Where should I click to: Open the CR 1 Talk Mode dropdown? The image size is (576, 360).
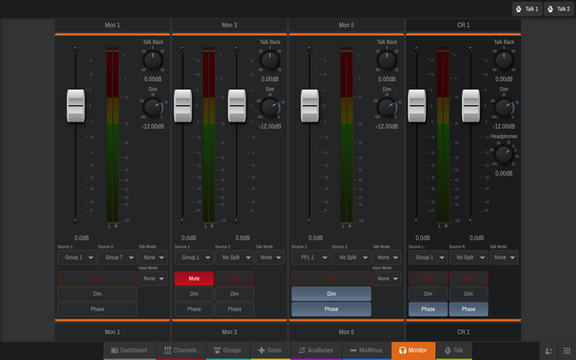504,258
